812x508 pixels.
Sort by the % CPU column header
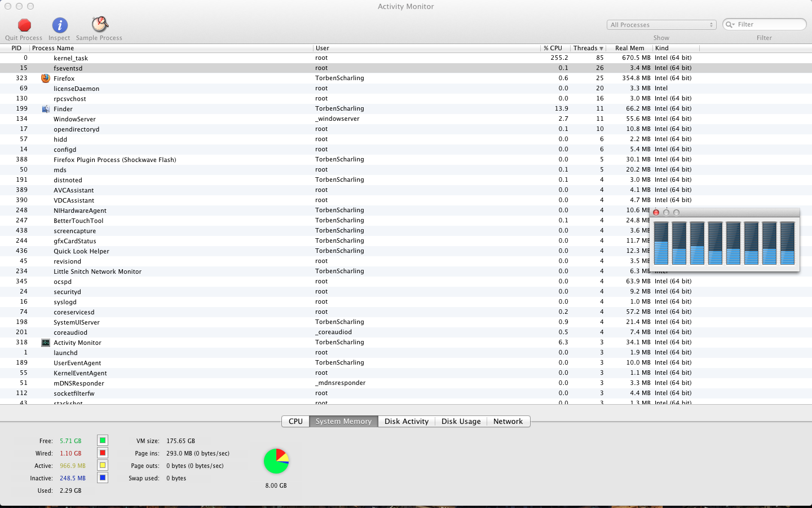[555, 48]
